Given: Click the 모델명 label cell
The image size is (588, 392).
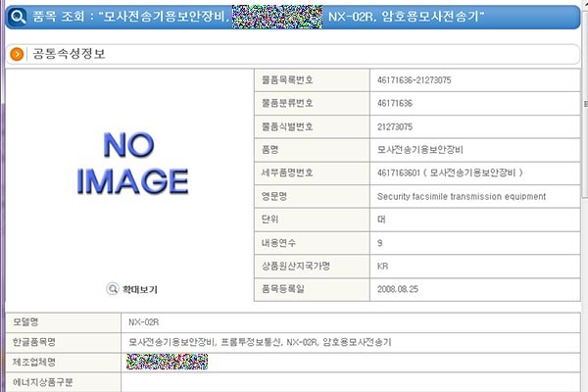Looking at the screenshot, I should [64, 322].
